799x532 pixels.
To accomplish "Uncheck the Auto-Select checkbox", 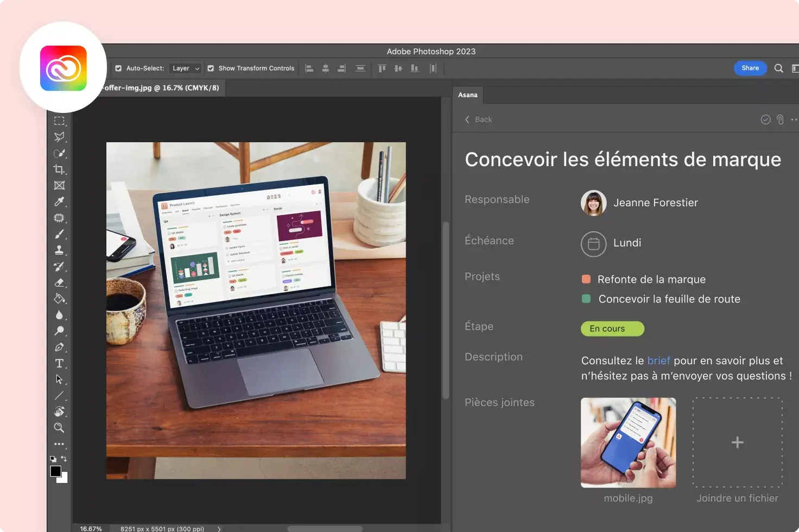I will coord(118,68).
